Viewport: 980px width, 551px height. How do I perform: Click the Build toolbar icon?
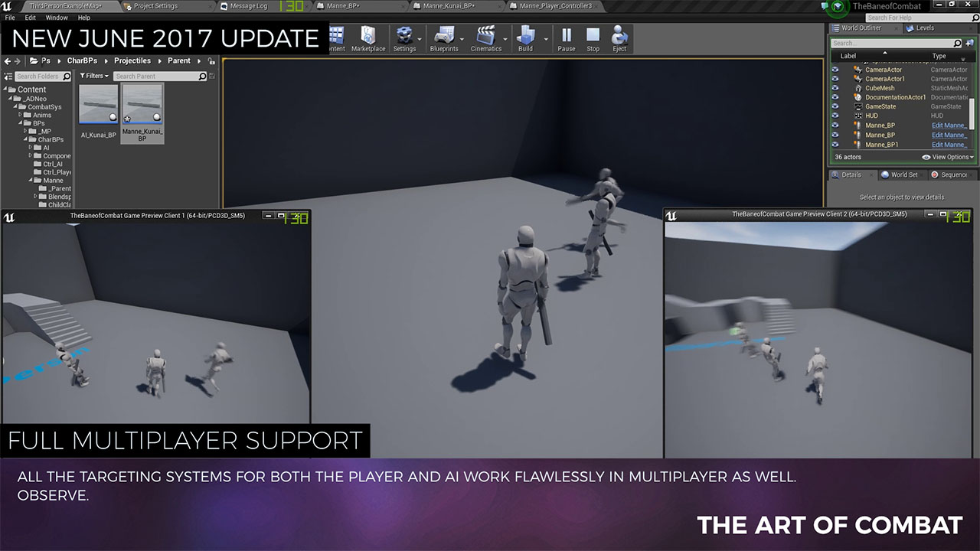[x=525, y=37]
